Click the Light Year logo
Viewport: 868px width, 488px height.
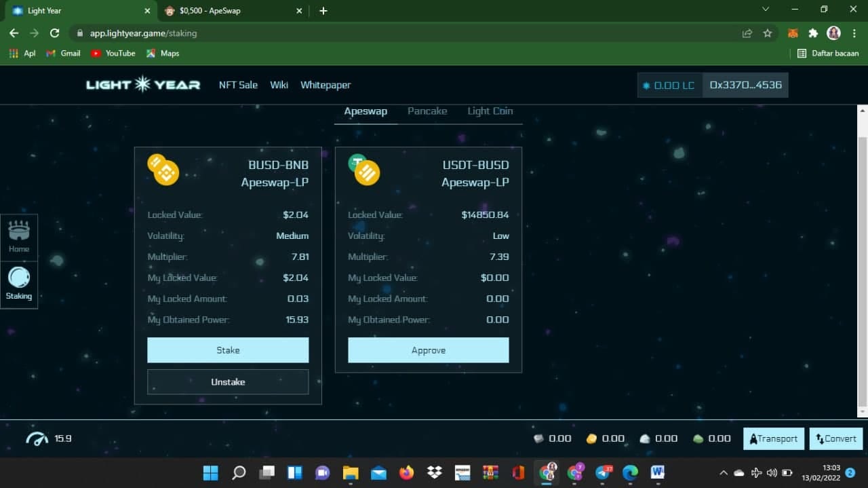(x=143, y=85)
